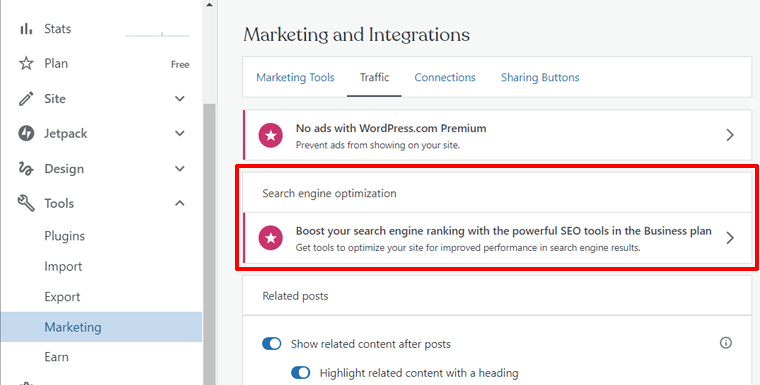Open Plugins in the Tools submenu

pyautogui.click(x=64, y=236)
